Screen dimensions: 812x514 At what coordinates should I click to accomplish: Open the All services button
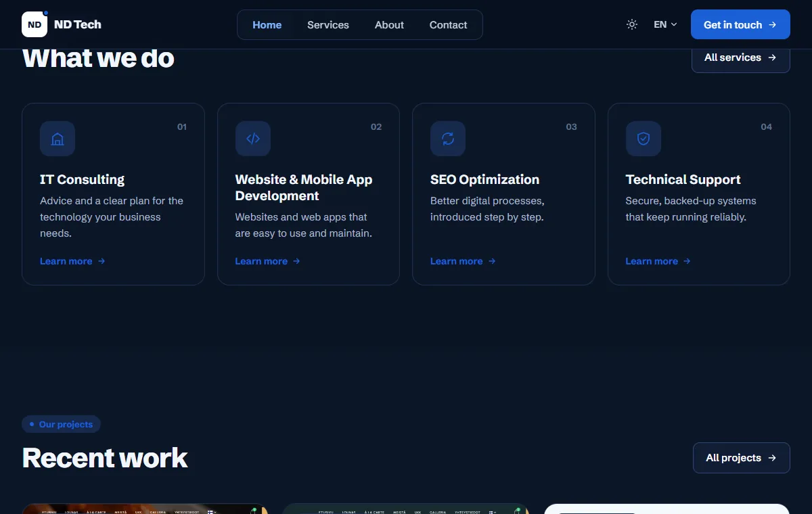point(741,57)
